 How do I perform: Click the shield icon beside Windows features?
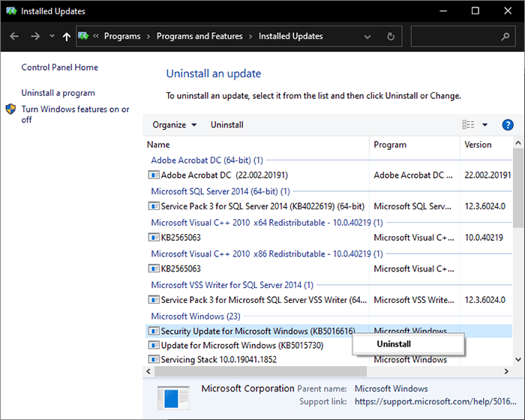point(10,109)
